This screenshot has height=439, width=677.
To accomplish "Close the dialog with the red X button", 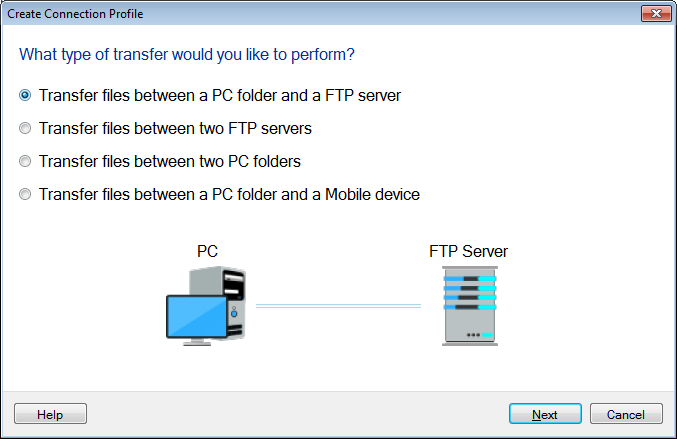I will (655, 13).
